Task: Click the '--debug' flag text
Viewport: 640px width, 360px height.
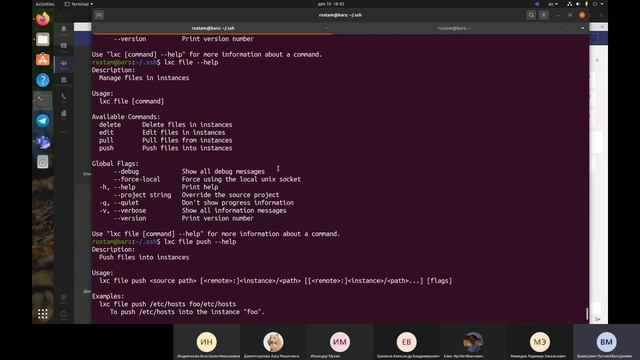Action: (x=126, y=171)
